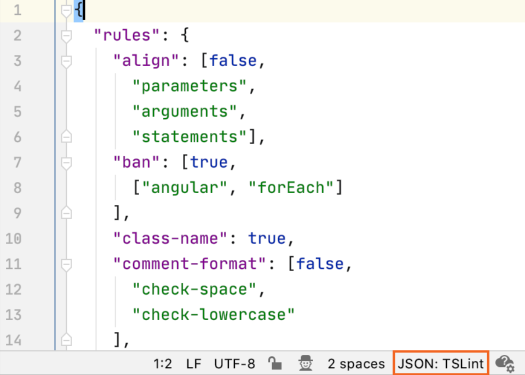Screen dimensions: 525x375
Task: Click the false value on line 3
Action: [x=233, y=61]
